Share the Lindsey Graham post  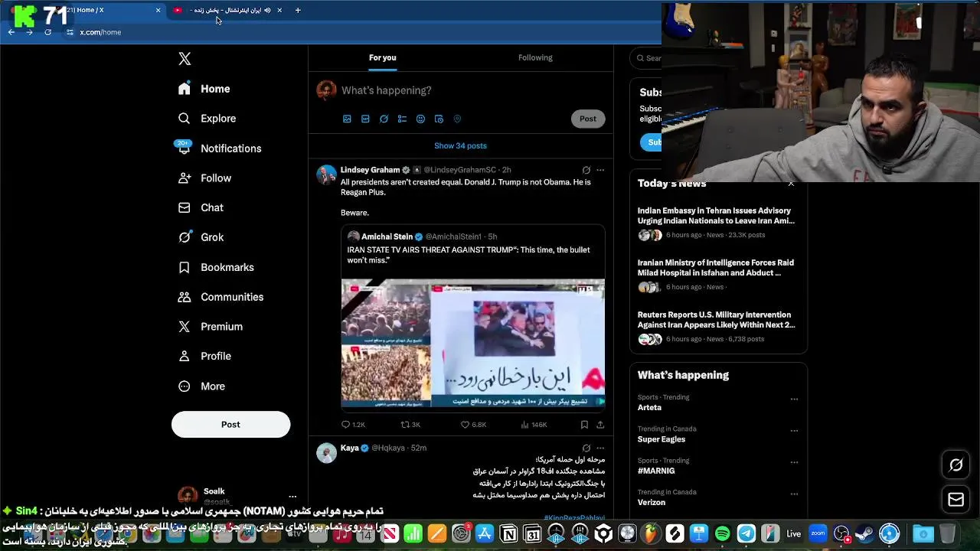(x=600, y=425)
